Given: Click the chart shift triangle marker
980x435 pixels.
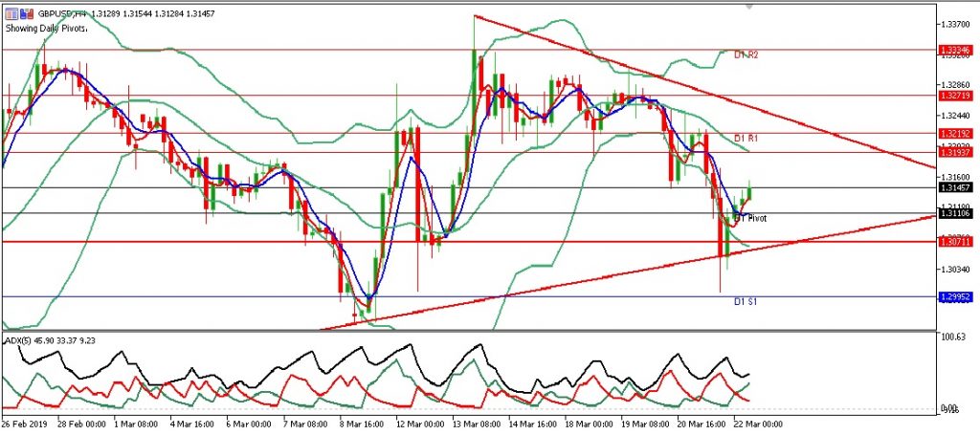Looking at the screenshot, I should (749, 7).
